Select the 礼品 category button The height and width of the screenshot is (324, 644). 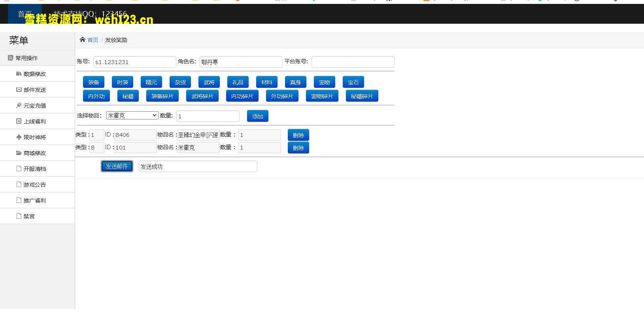[x=238, y=82]
